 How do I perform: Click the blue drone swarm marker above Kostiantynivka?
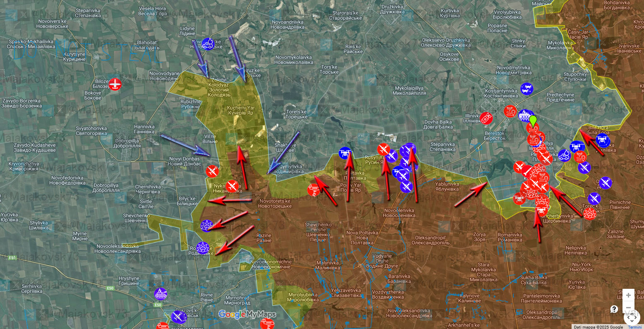527,89
